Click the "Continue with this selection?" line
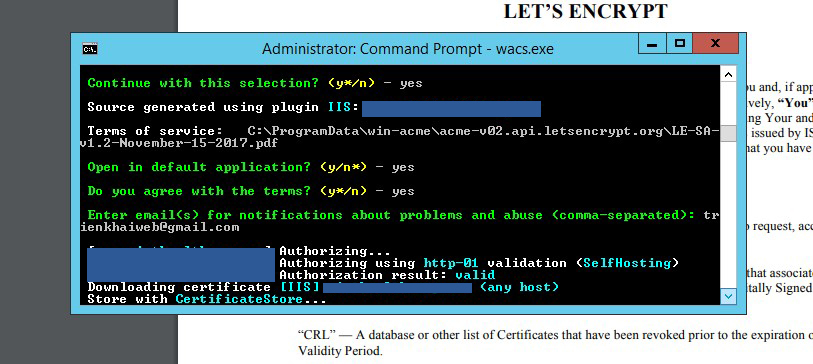 [255, 83]
